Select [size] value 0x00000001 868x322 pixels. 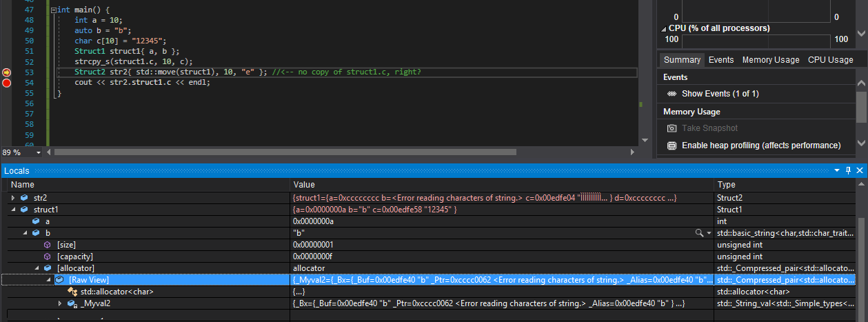tap(502, 245)
